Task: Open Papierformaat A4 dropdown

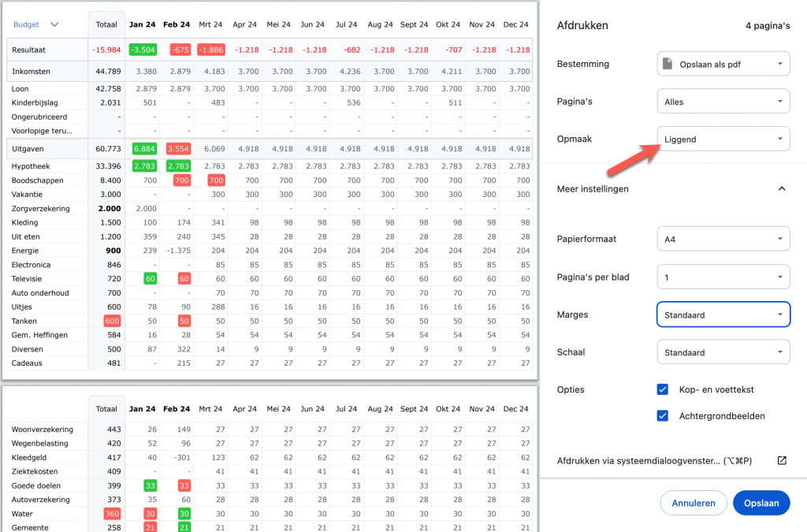Action: [x=723, y=239]
